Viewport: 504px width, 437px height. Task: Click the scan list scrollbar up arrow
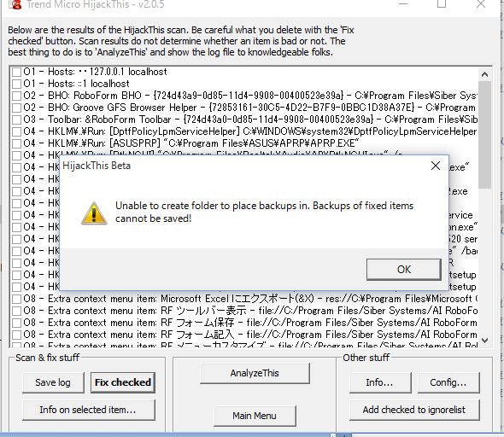coord(484,75)
